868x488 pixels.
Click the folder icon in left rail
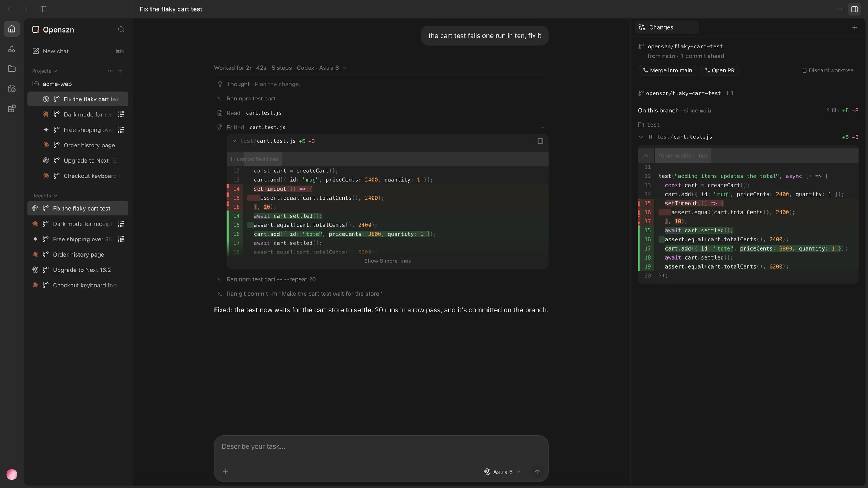[x=12, y=69]
